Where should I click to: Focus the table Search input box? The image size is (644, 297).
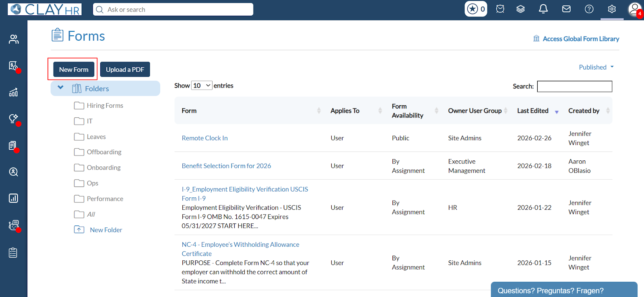pos(574,86)
